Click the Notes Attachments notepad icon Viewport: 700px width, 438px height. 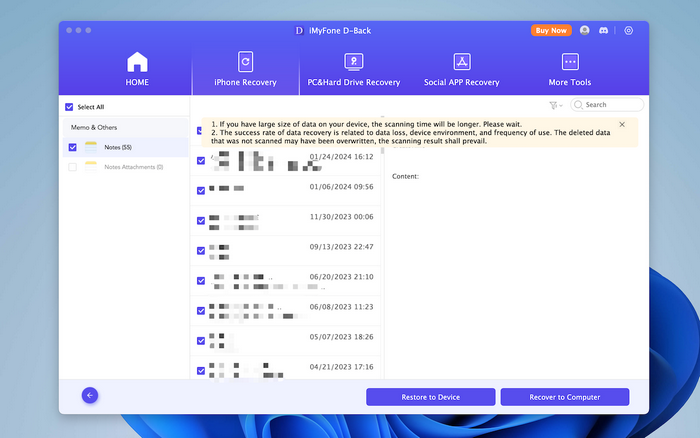(91, 167)
